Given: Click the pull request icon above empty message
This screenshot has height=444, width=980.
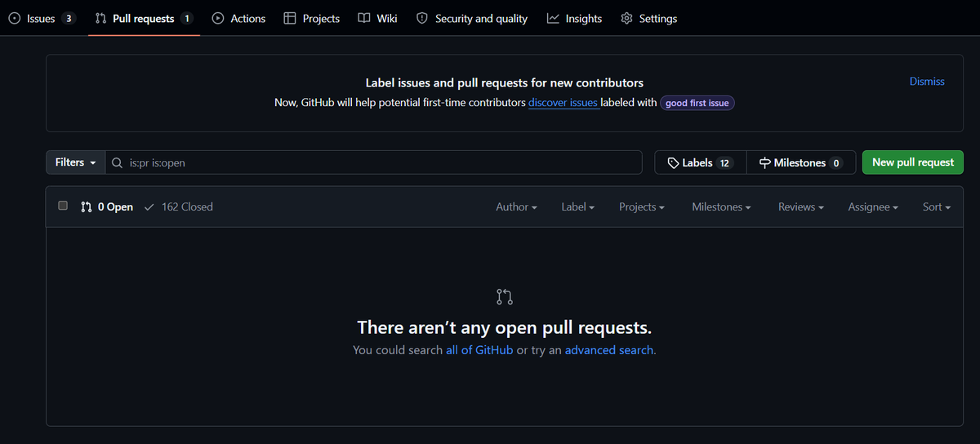Looking at the screenshot, I should coord(505,296).
